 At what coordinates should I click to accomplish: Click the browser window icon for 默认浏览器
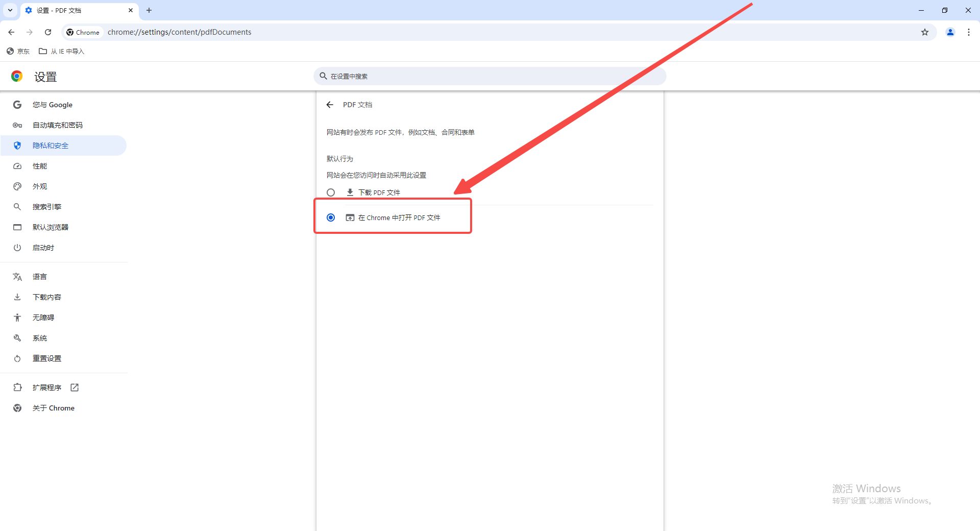tap(17, 227)
